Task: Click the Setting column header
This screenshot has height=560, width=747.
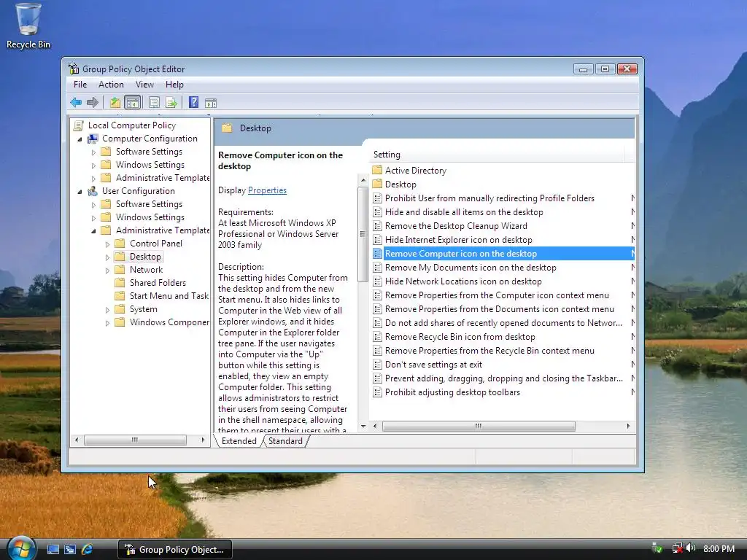Action: pyautogui.click(x=498, y=155)
